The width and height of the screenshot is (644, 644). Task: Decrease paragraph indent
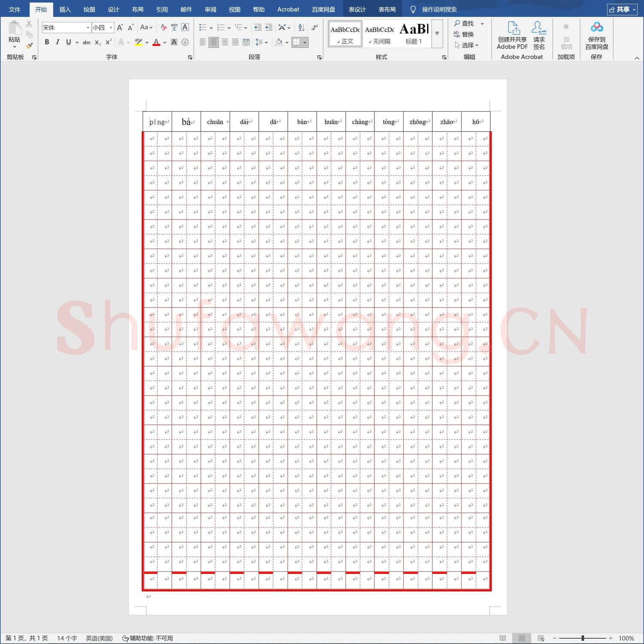(x=258, y=27)
